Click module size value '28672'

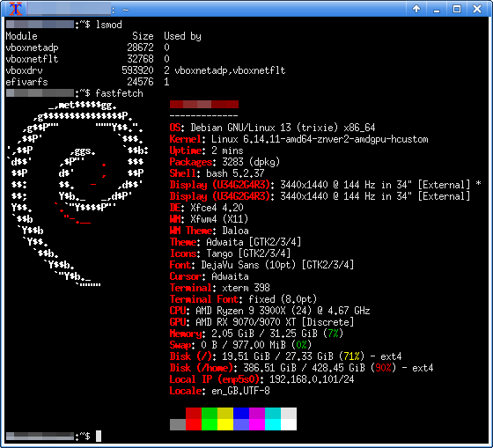140,48
